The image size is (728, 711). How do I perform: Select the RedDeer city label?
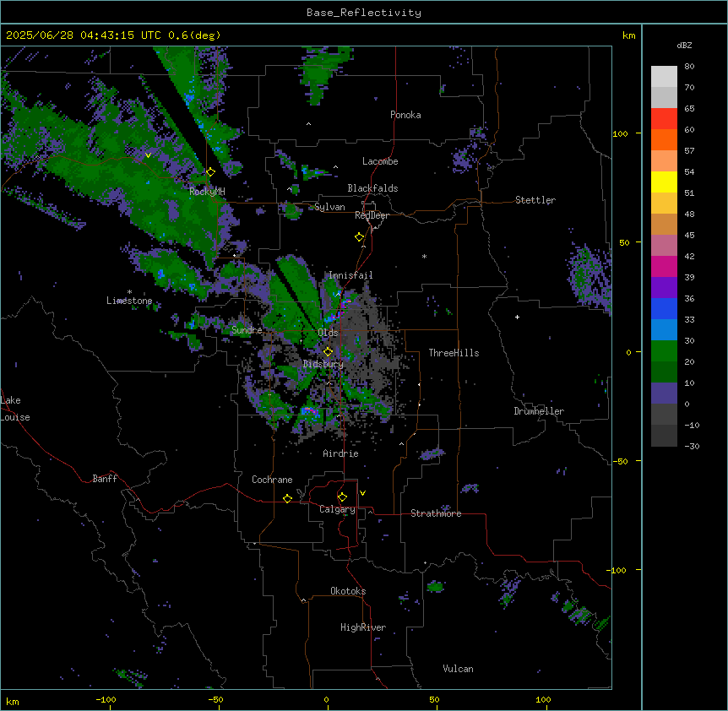[x=372, y=215]
